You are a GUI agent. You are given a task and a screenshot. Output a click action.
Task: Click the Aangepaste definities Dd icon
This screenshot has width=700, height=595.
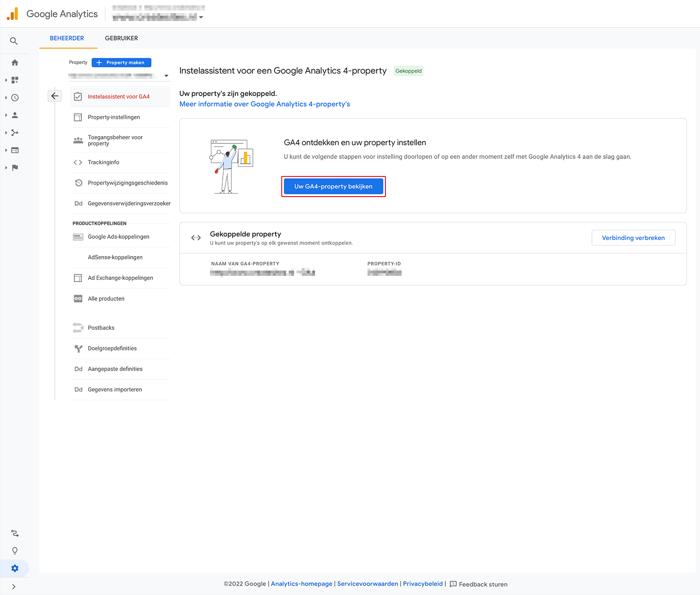click(78, 369)
